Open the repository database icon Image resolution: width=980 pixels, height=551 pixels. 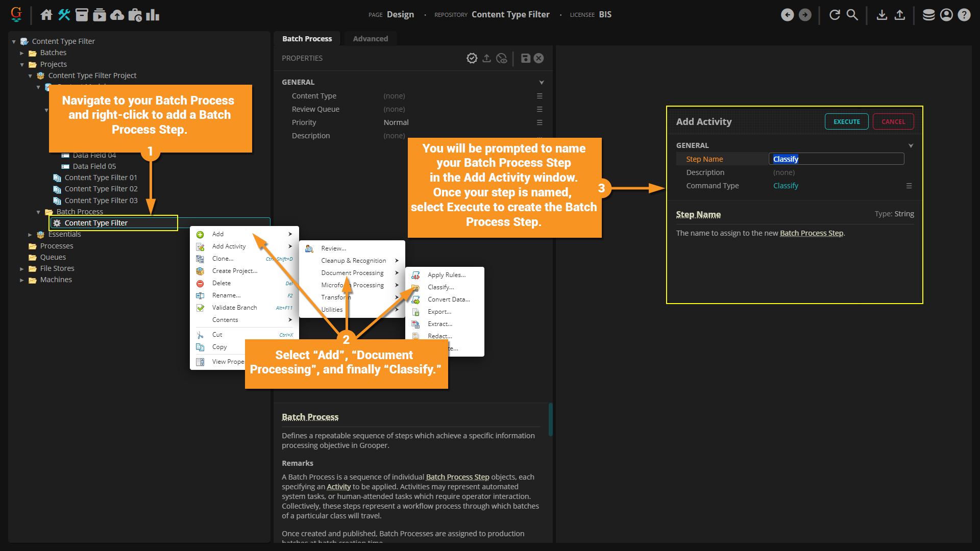pyautogui.click(x=929, y=15)
